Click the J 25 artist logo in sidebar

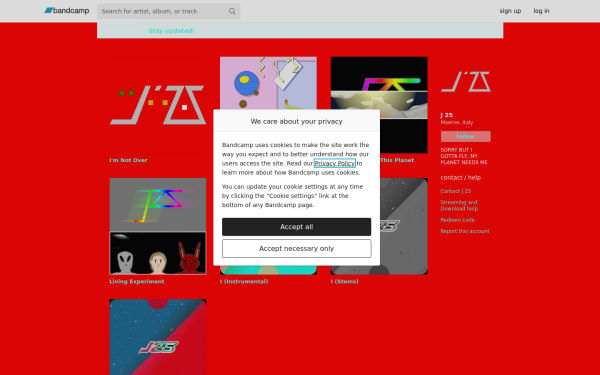pyautogui.click(x=466, y=82)
